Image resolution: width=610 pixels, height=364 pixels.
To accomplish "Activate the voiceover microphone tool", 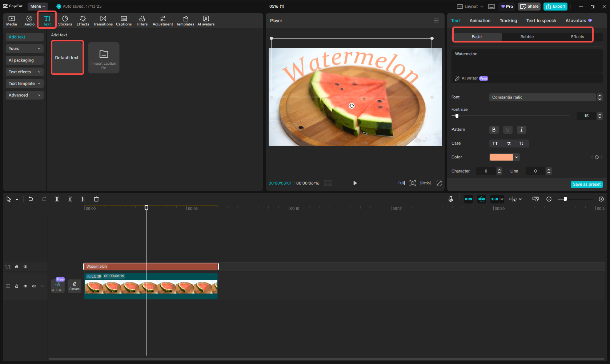I will [x=451, y=199].
